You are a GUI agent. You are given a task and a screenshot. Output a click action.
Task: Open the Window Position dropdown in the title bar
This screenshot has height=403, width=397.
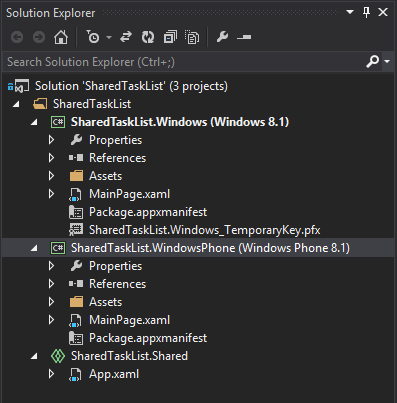pyautogui.click(x=350, y=12)
